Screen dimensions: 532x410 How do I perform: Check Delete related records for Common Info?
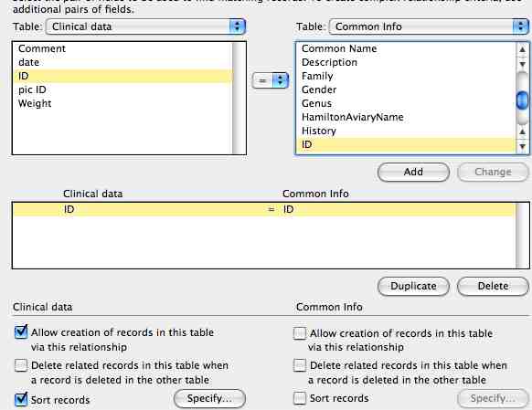pyautogui.click(x=300, y=365)
